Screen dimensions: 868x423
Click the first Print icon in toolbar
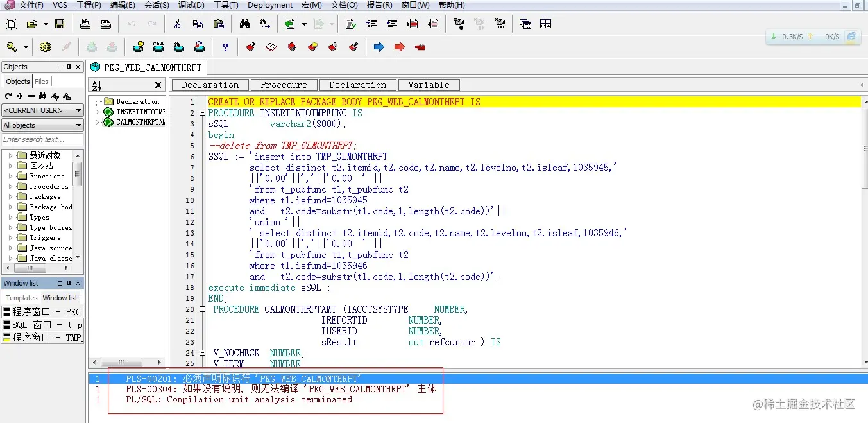click(x=85, y=24)
